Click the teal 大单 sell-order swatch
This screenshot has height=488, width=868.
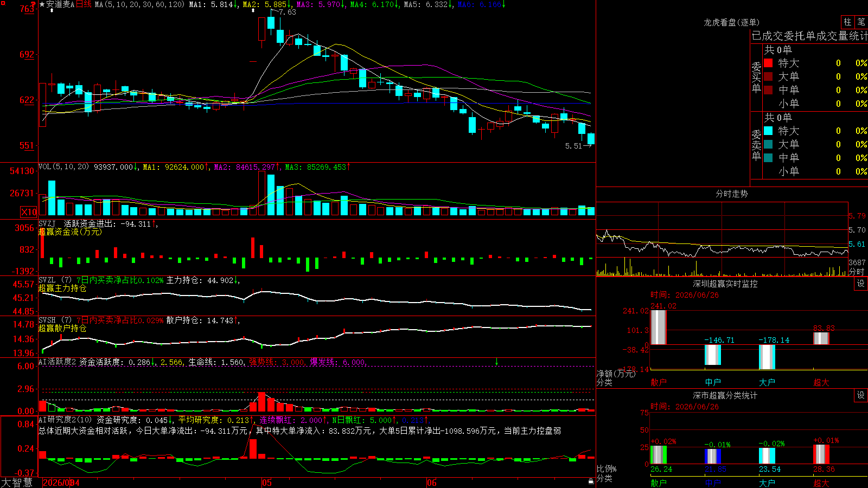click(x=768, y=144)
